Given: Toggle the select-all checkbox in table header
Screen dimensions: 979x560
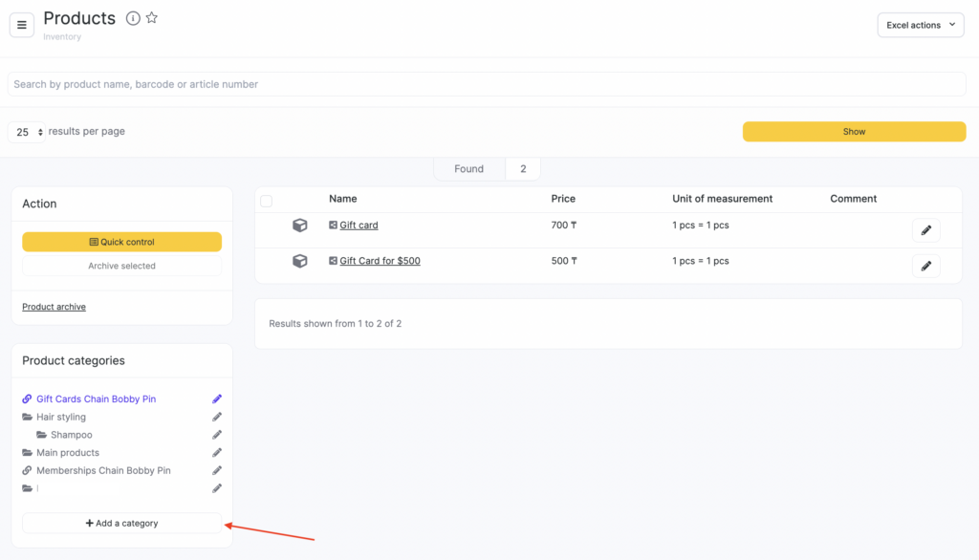Looking at the screenshot, I should pos(267,201).
